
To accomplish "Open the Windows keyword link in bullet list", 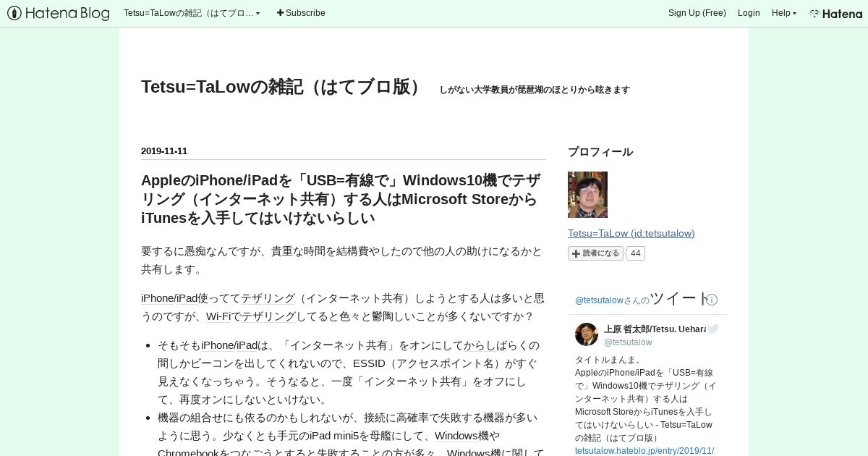I will (x=456, y=436).
